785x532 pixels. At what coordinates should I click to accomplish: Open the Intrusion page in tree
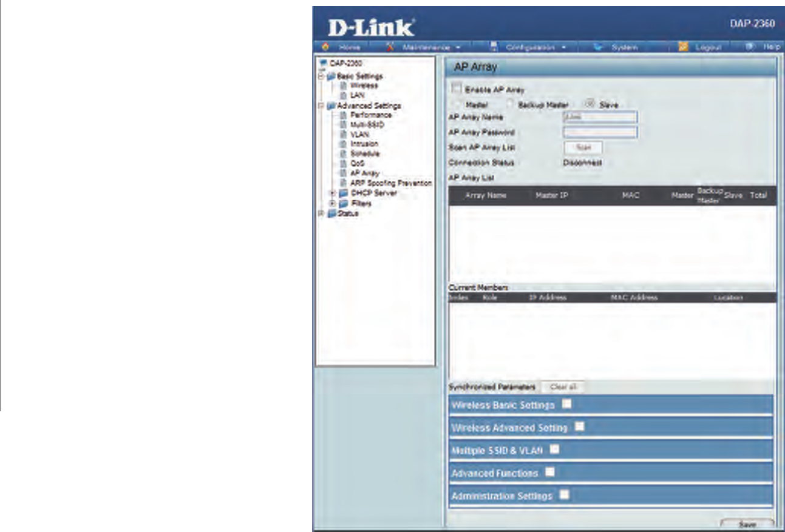click(364, 144)
